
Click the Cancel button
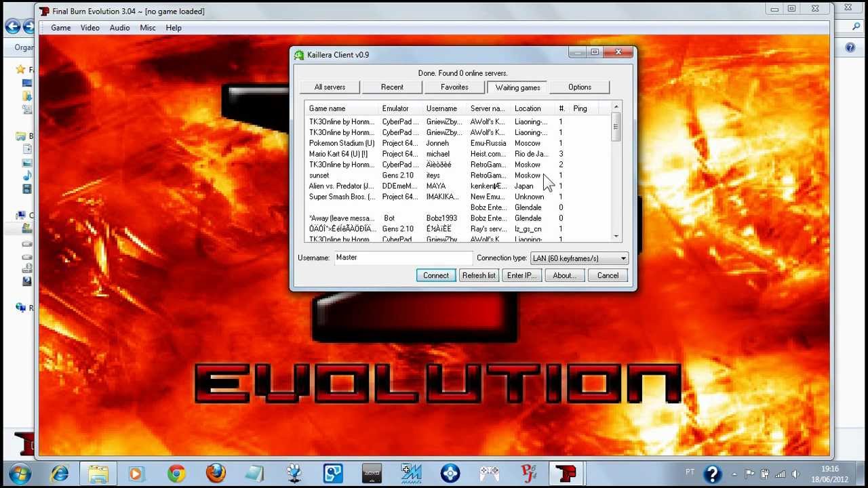[608, 275]
